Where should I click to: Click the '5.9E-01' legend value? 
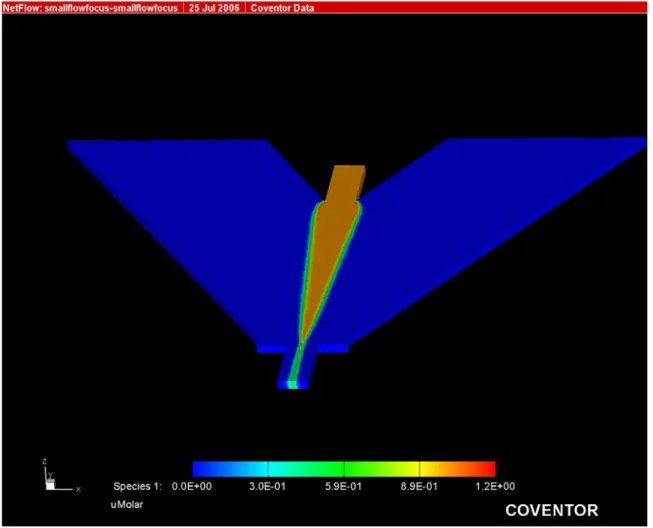pyautogui.click(x=343, y=486)
